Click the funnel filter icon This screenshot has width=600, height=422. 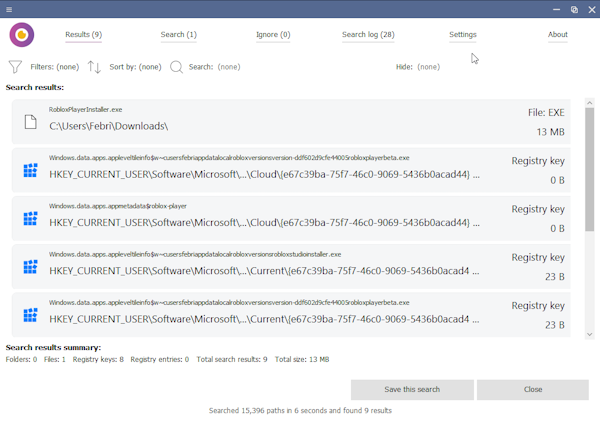point(15,67)
